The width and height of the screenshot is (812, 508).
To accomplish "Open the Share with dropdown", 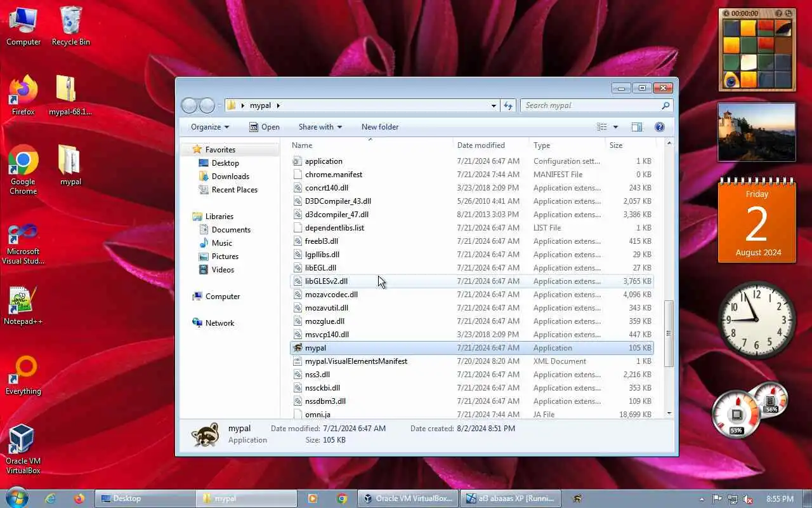I will point(320,127).
